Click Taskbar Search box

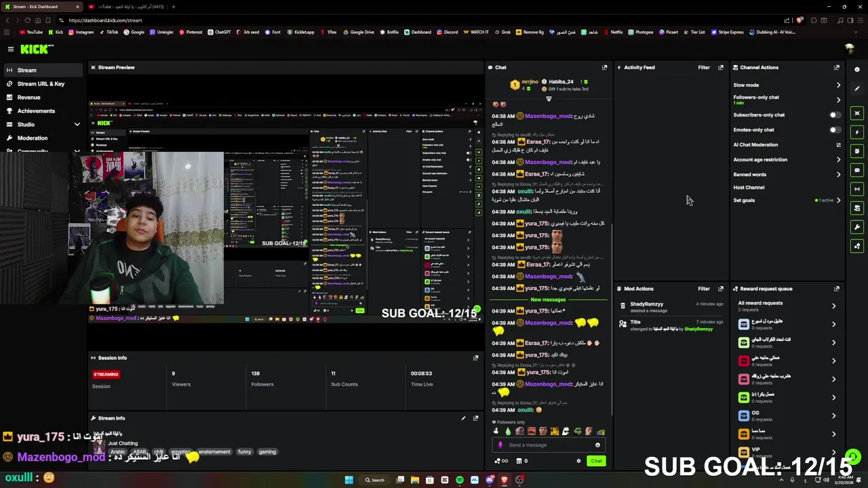coord(375,480)
